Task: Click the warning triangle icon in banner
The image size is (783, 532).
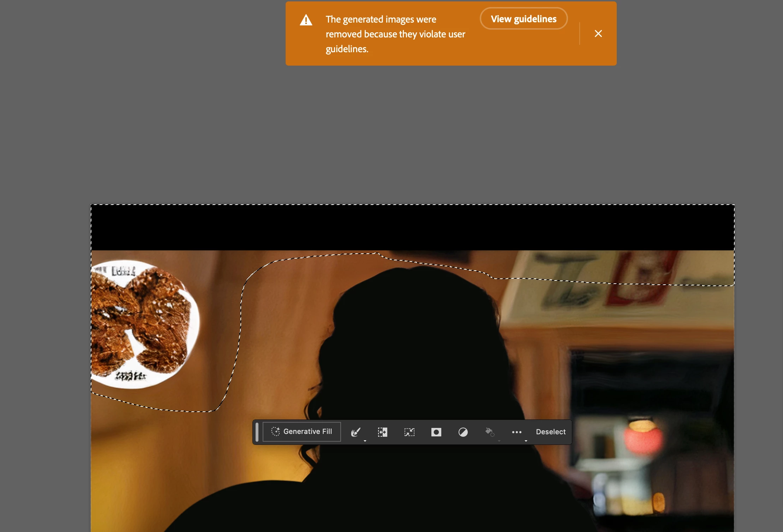Action: click(x=306, y=20)
